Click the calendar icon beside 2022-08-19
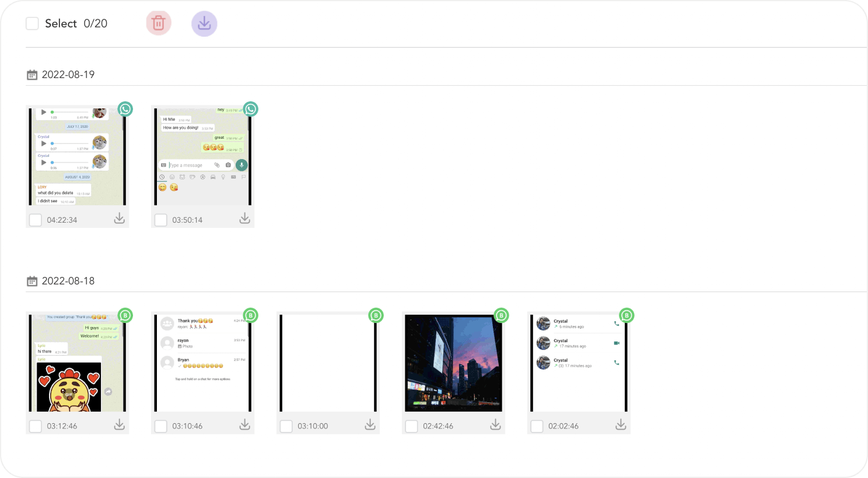The height and width of the screenshot is (478, 868). pyautogui.click(x=32, y=75)
